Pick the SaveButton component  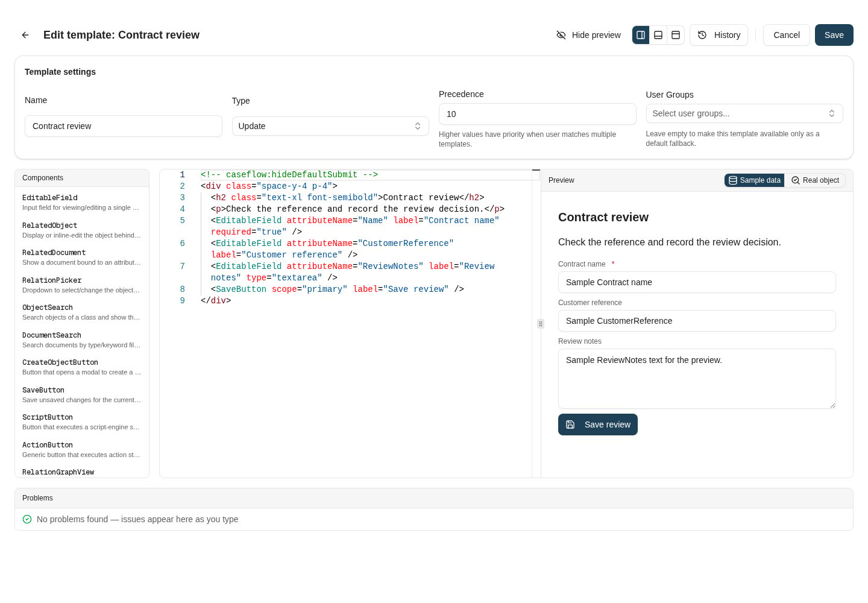81,394
